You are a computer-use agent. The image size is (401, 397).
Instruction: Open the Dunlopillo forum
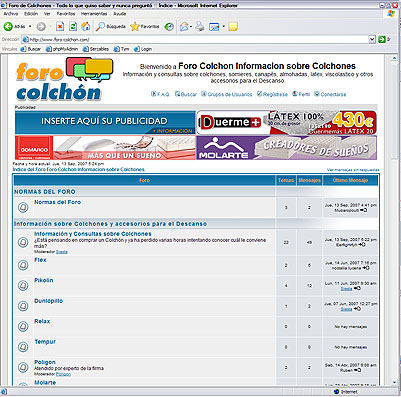(49, 301)
